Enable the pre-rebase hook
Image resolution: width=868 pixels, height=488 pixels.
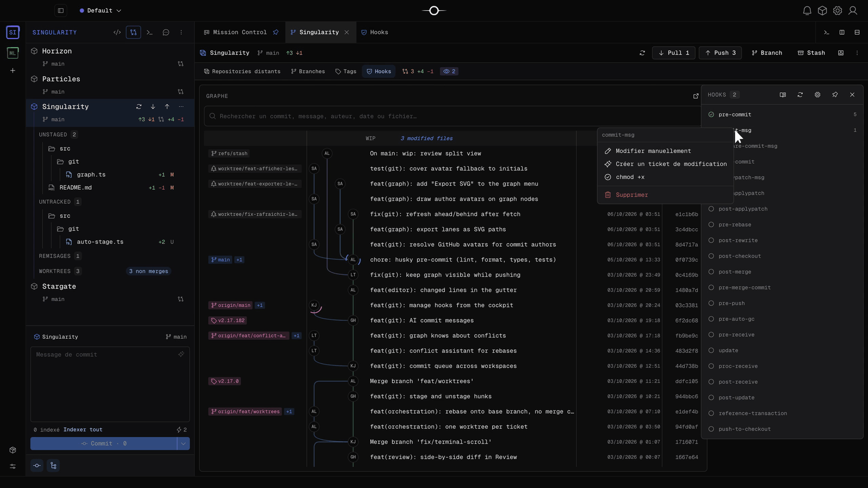pyautogui.click(x=711, y=224)
